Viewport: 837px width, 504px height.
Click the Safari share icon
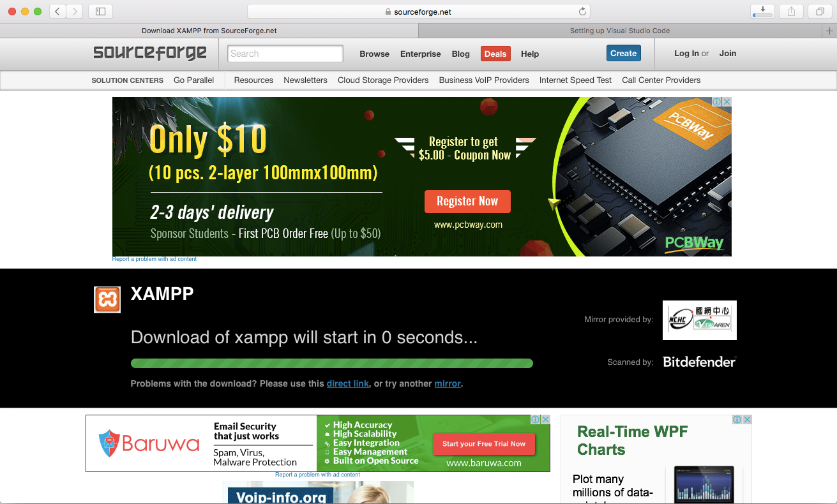click(x=791, y=11)
